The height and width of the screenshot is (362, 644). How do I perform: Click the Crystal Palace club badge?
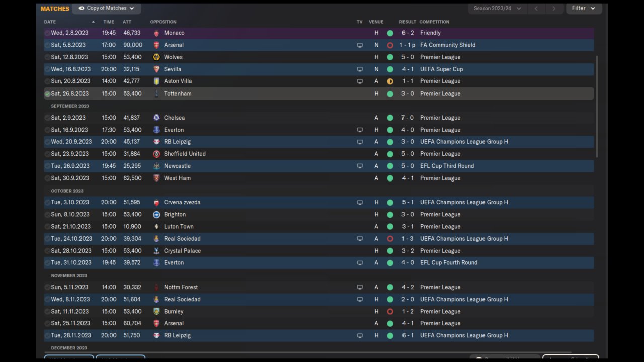(x=156, y=251)
